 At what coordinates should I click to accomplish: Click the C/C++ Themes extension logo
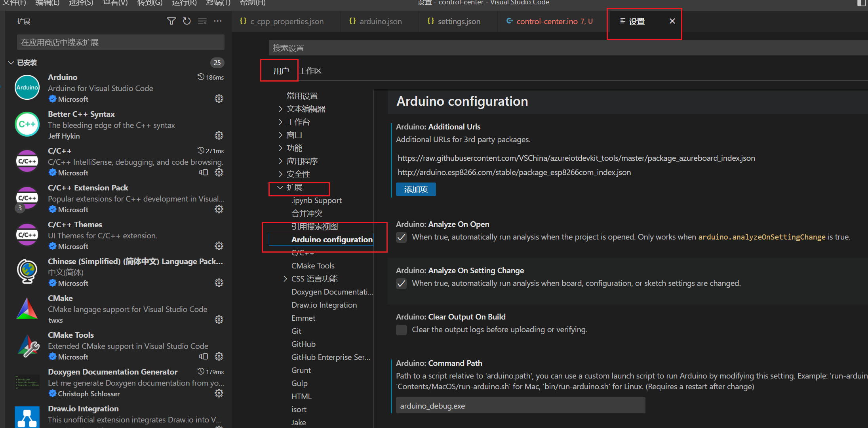pyautogui.click(x=27, y=234)
